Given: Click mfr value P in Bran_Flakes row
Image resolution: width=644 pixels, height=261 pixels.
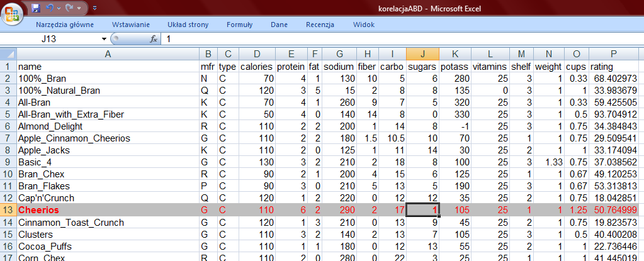Looking at the screenshot, I should (x=208, y=186).
